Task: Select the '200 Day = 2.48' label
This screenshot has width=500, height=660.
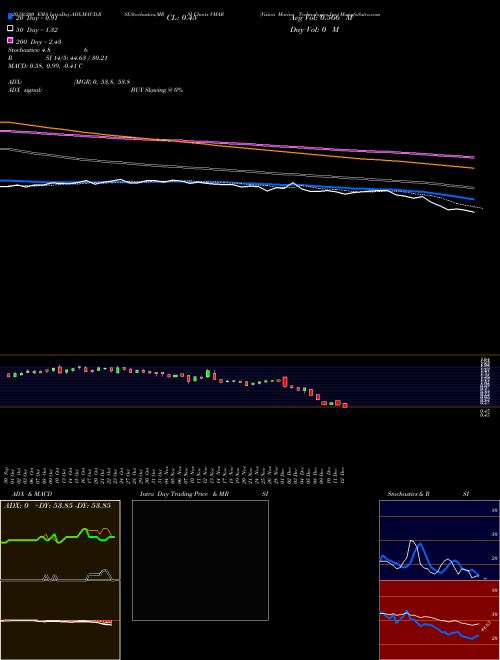Action: [x=39, y=42]
